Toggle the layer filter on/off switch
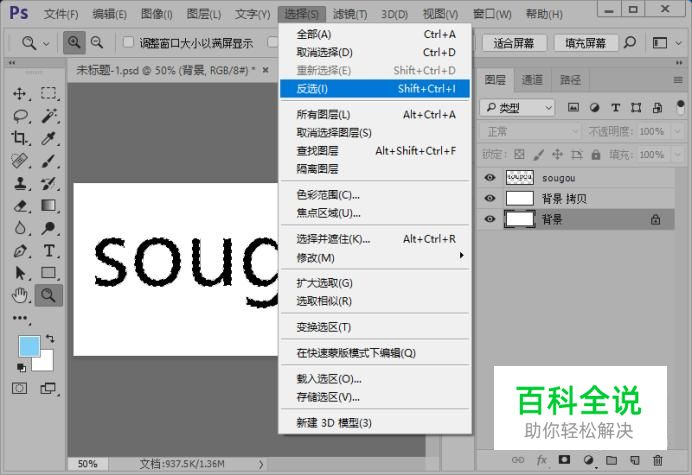Image resolution: width=692 pixels, height=475 pixels. coord(680,106)
